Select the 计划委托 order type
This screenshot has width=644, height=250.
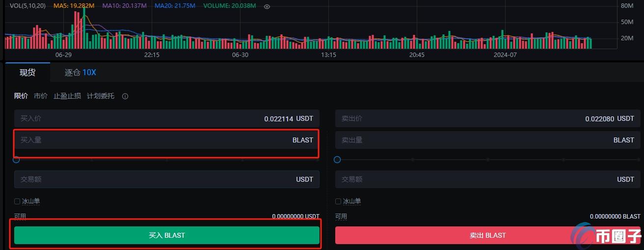(101, 96)
